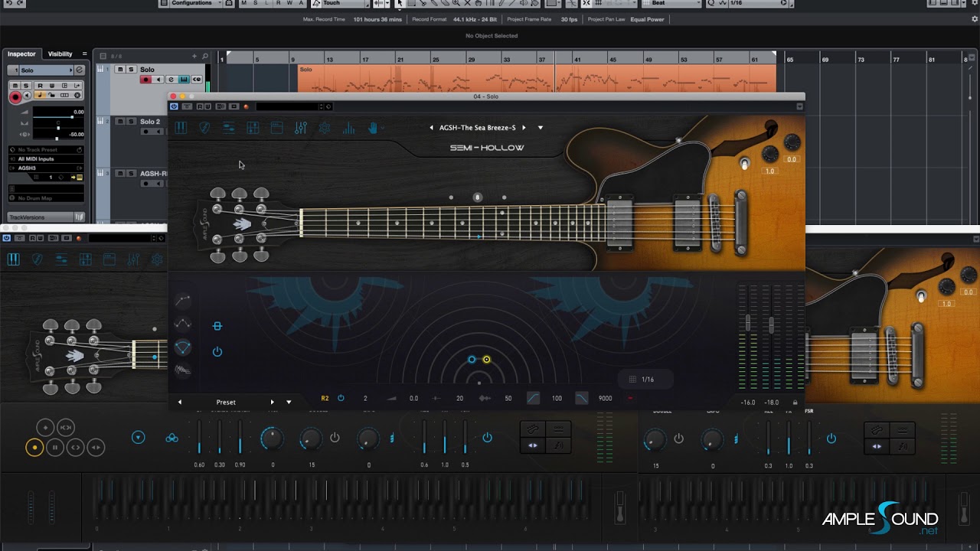This screenshot has height=551, width=980.
Task: Click the Read automation R button on the plugin bar
Action: (x=199, y=106)
